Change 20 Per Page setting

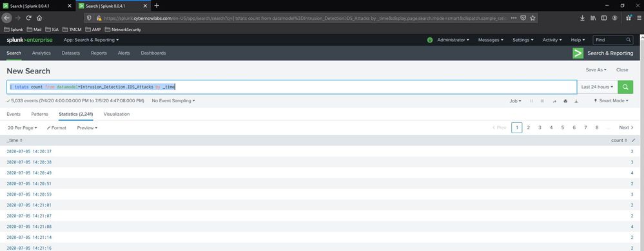tap(22, 128)
